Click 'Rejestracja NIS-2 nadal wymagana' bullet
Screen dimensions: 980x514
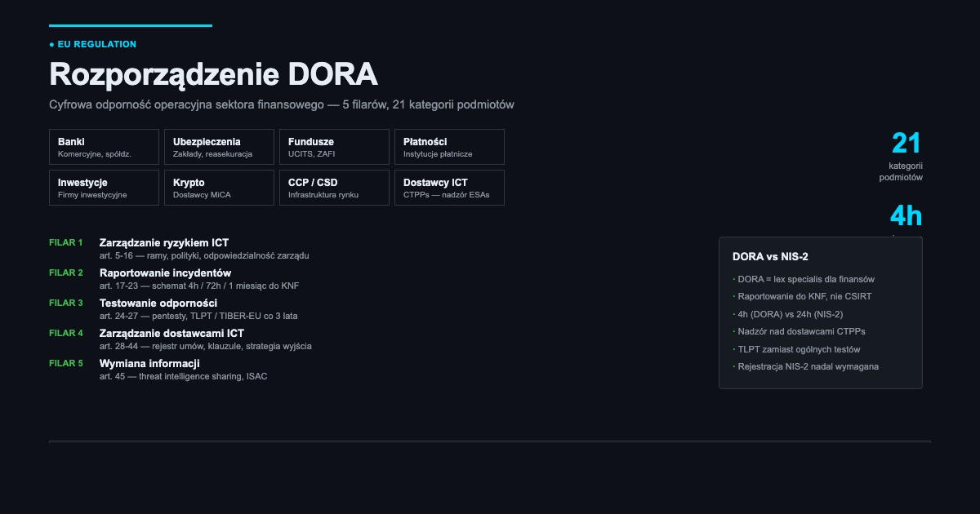tap(808, 367)
